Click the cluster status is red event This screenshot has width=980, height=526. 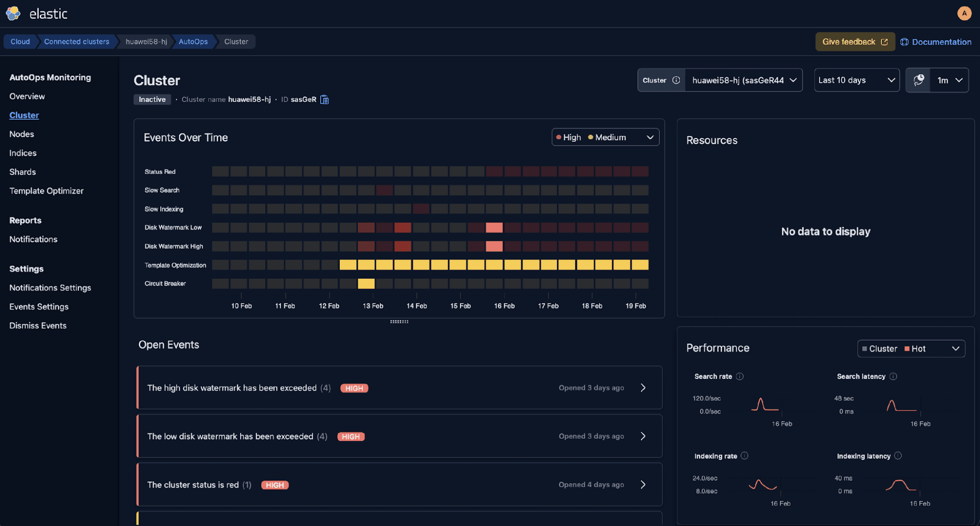pyautogui.click(x=400, y=485)
